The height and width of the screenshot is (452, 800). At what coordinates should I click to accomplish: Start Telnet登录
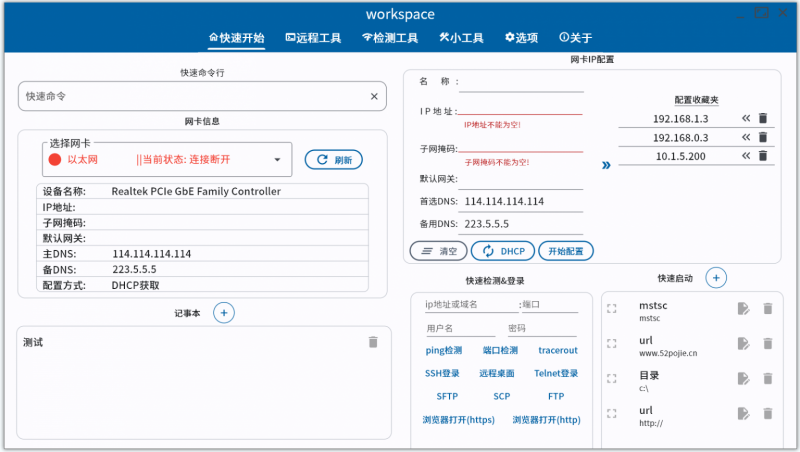[x=556, y=373]
